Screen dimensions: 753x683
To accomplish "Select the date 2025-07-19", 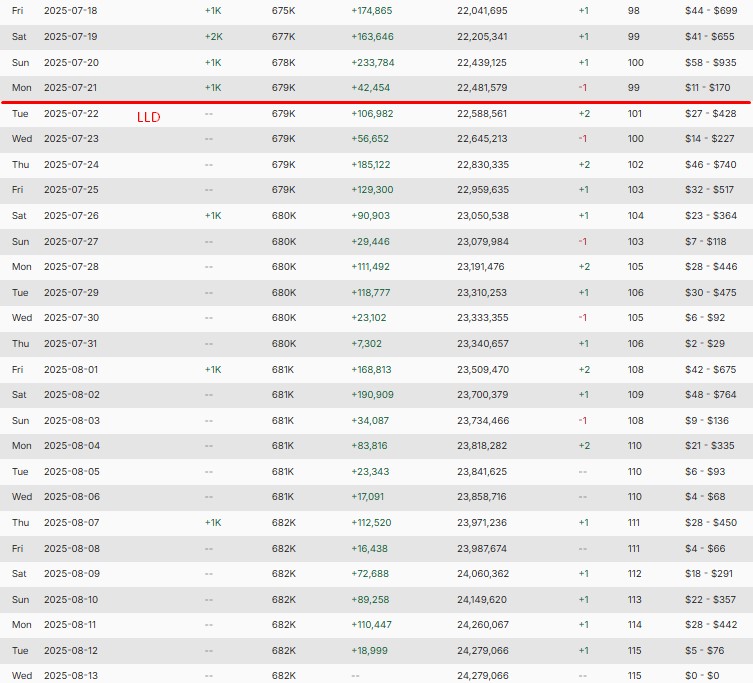I will point(71,37).
